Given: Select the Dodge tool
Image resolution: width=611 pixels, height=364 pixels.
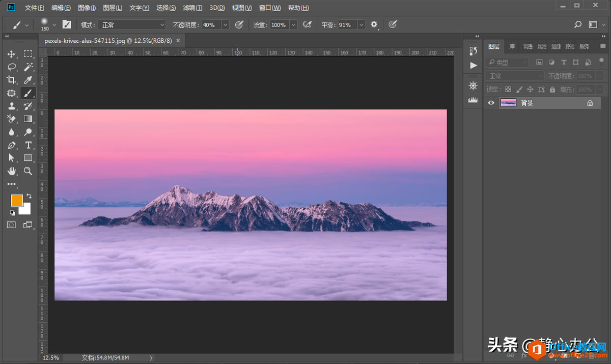Looking at the screenshot, I should click(x=28, y=132).
